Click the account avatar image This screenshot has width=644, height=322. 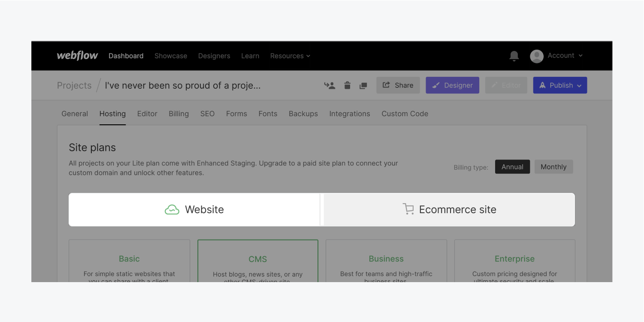tap(537, 56)
